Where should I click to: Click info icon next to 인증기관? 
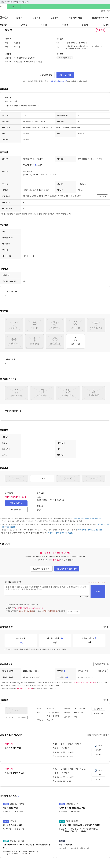point(64,671)
